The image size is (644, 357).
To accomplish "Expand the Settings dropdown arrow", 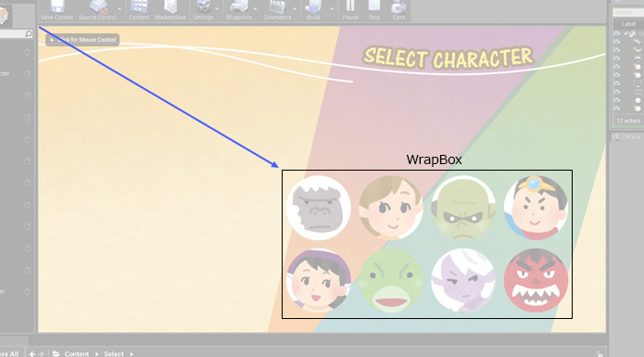I will 217,8.
